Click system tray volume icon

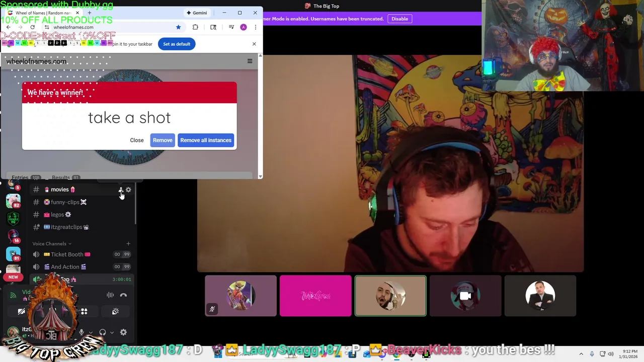coord(611,354)
